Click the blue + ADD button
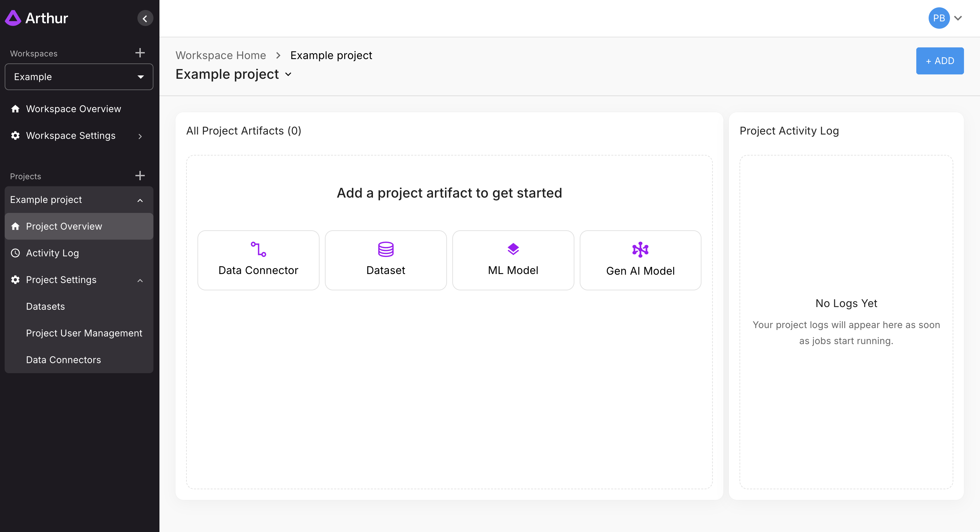Viewport: 980px width, 532px height. click(x=939, y=61)
